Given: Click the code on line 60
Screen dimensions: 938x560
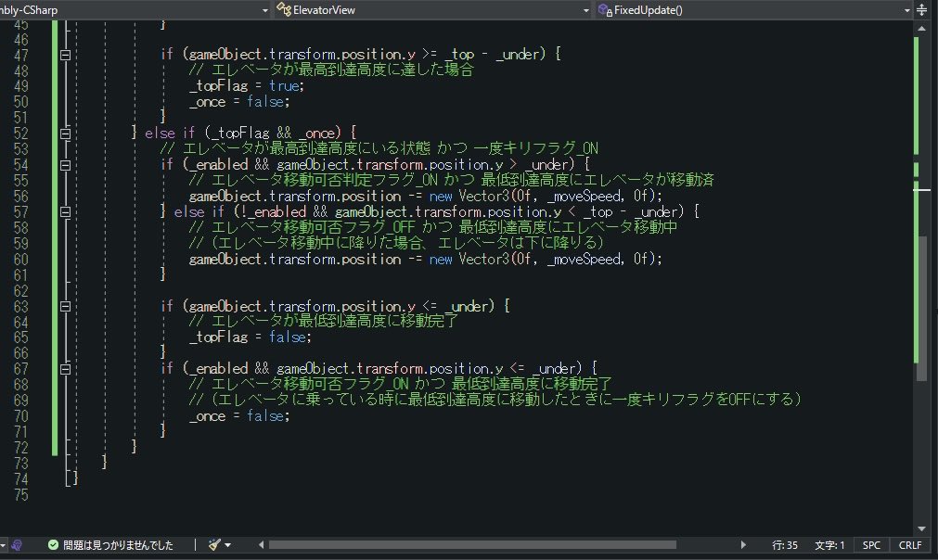Looking at the screenshot, I should pos(426,260).
